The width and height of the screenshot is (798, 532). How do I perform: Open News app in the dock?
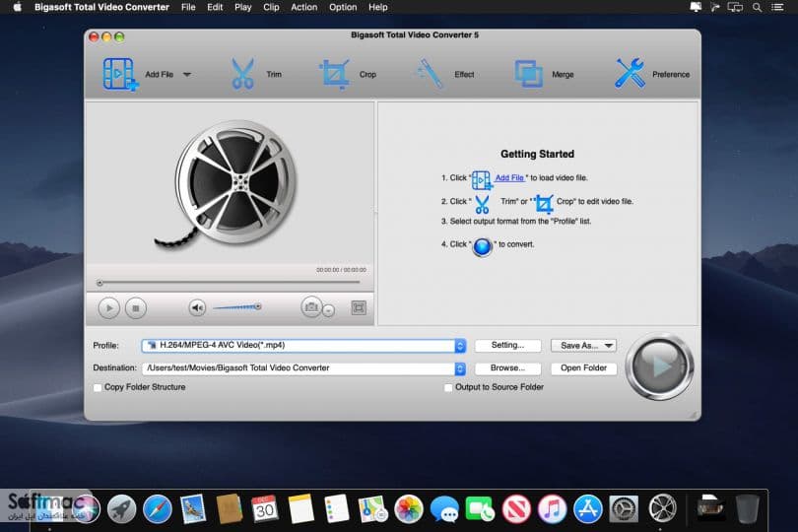[x=516, y=508]
